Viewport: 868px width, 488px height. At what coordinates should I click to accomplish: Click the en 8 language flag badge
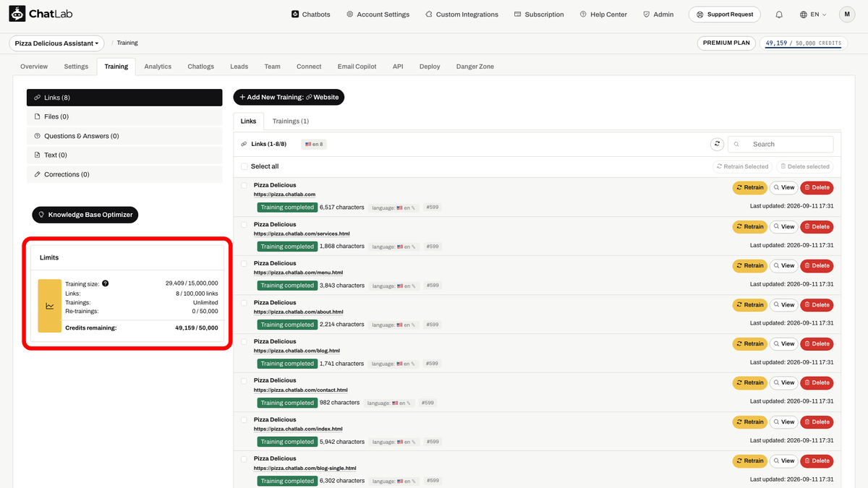314,145
